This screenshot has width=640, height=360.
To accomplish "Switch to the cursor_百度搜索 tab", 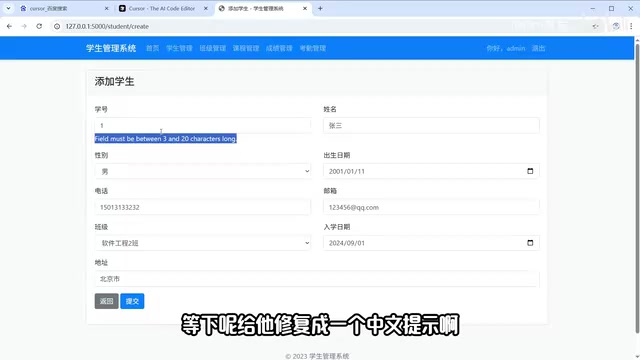I will tap(64, 8).
